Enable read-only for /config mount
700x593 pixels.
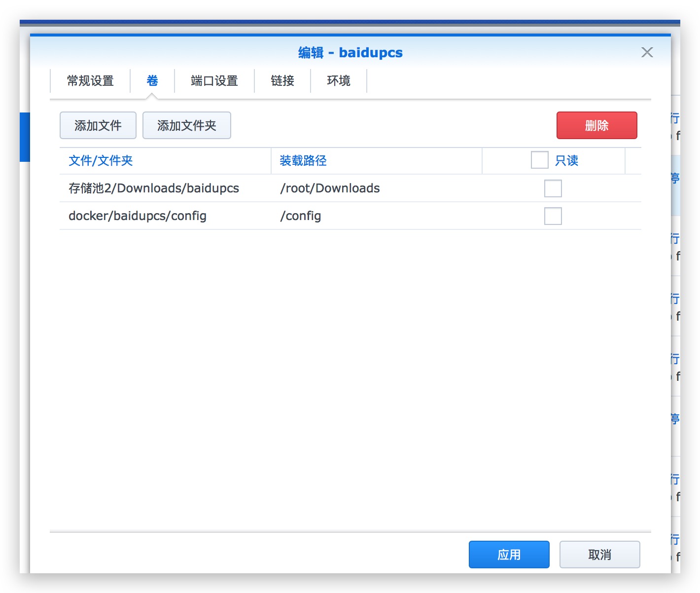553,216
